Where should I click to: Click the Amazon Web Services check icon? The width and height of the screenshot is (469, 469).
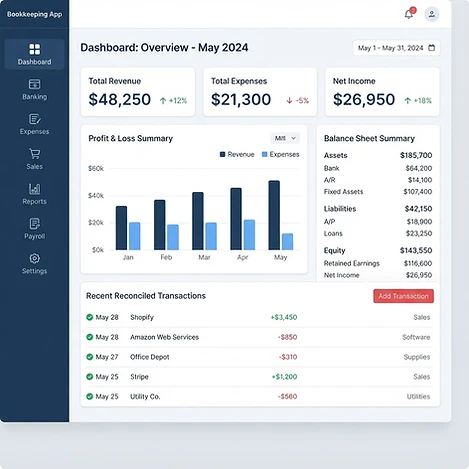click(90, 337)
